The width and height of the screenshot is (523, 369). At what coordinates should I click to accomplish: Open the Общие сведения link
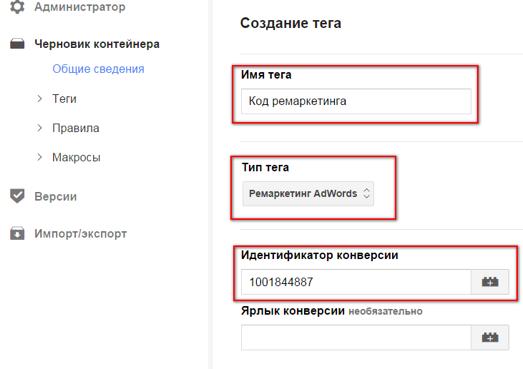pyautogui.click(x=98, y=69)
